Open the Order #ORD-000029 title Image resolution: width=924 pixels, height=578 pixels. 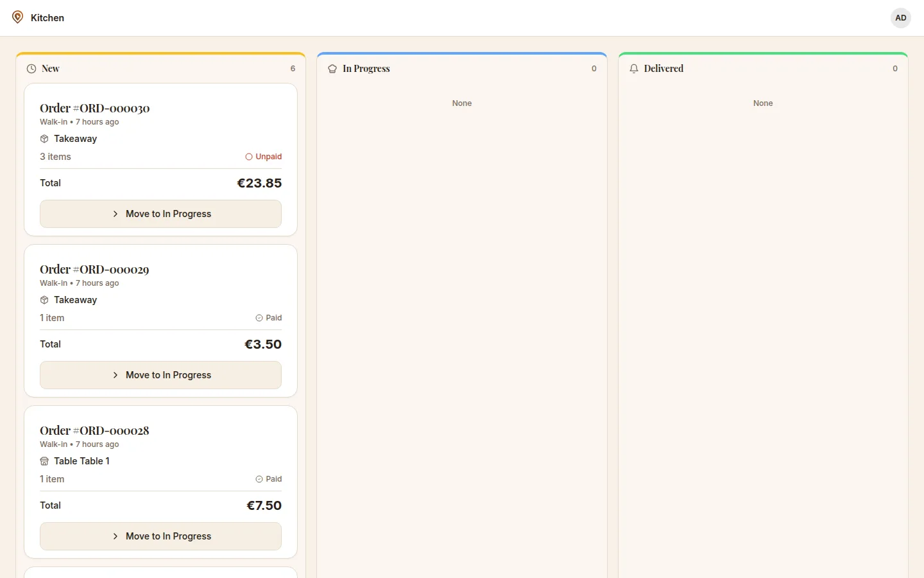tap(94, 269)
